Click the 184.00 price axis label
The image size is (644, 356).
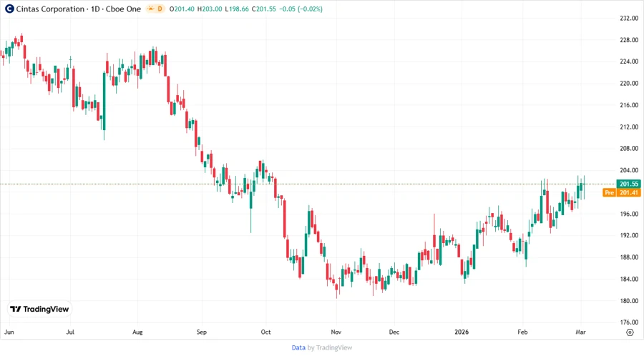pyautogui.click(x=629, y=279)
